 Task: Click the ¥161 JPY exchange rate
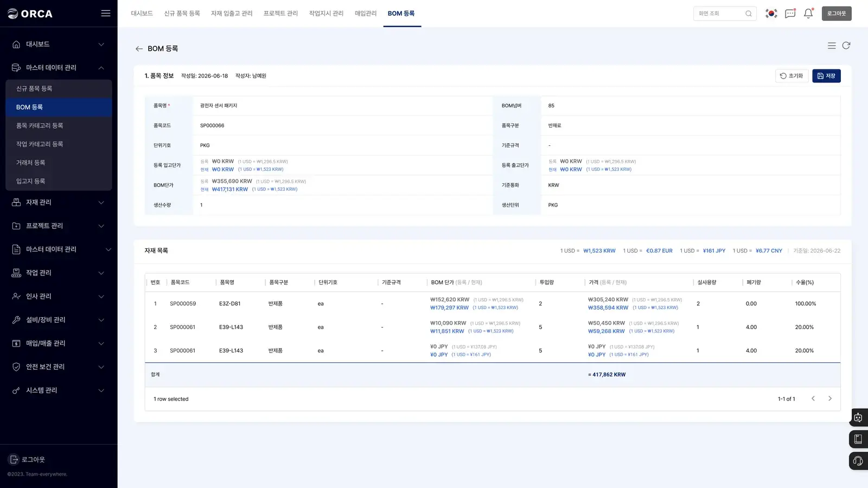click(x=714, y=251)
